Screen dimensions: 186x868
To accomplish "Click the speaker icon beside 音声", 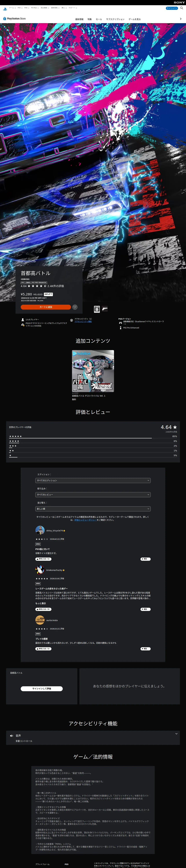I will 11,736.
